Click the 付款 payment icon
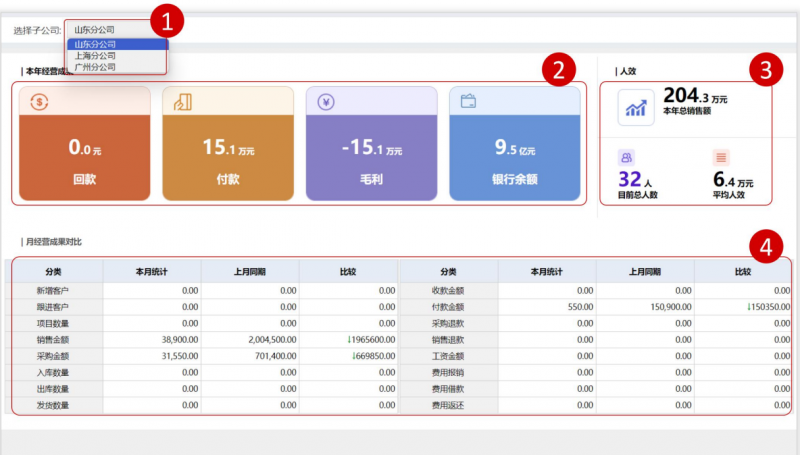 [183, 102]
